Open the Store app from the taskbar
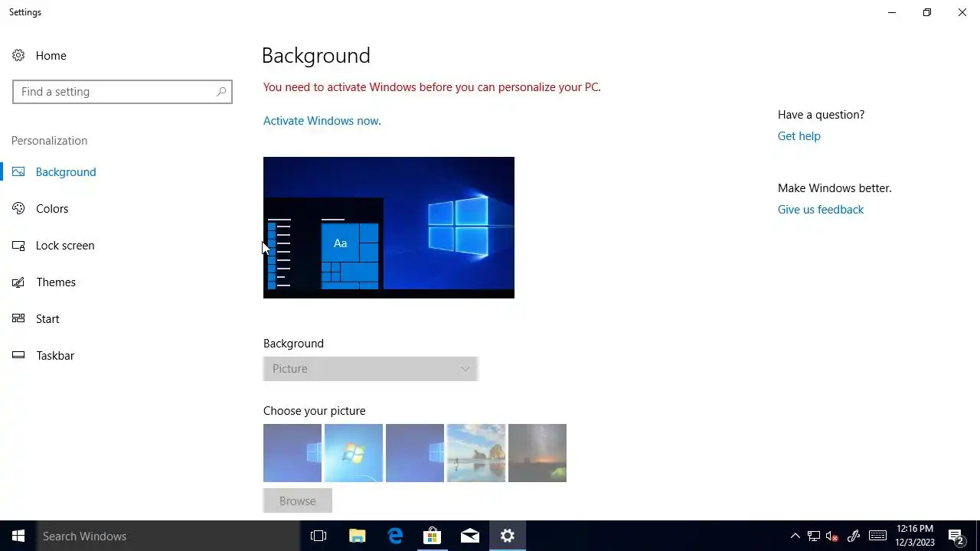The width and height of the screenshot is (980, 551). (x=433, y=536)
